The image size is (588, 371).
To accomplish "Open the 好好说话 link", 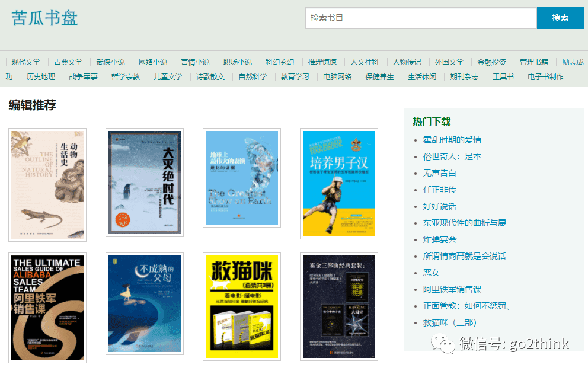I will pos(439,206).
